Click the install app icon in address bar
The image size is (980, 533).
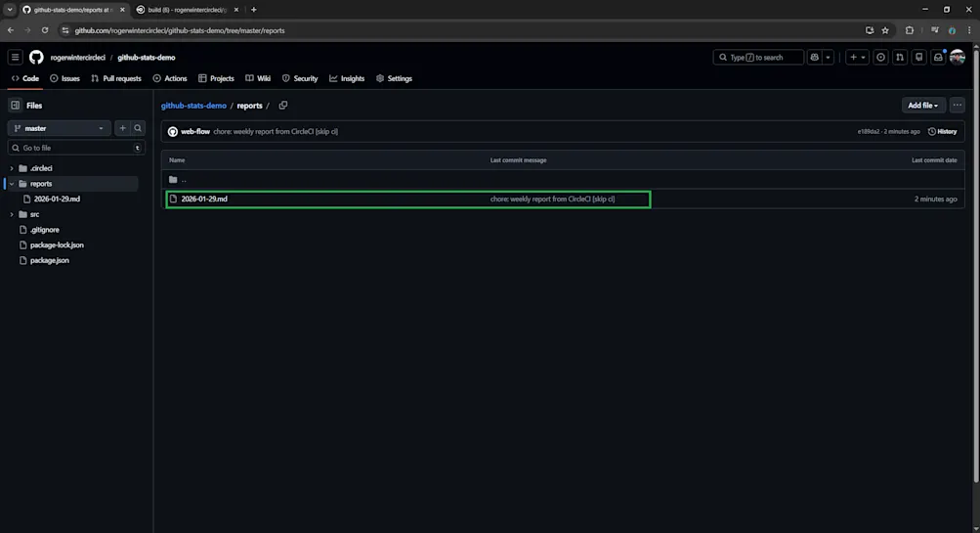(870, 30)
